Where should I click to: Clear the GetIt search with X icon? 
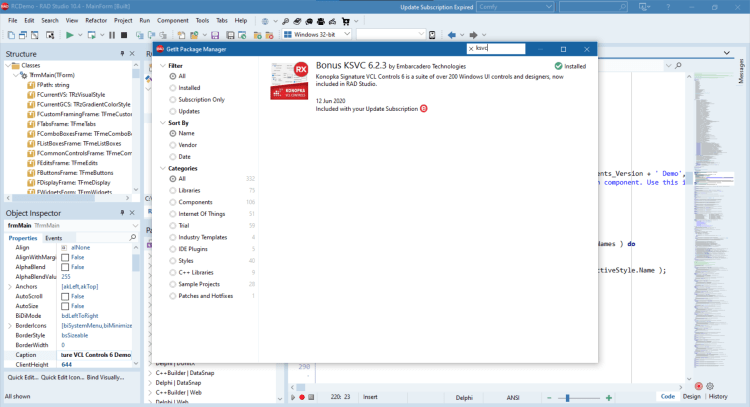(x=471, y=49)
